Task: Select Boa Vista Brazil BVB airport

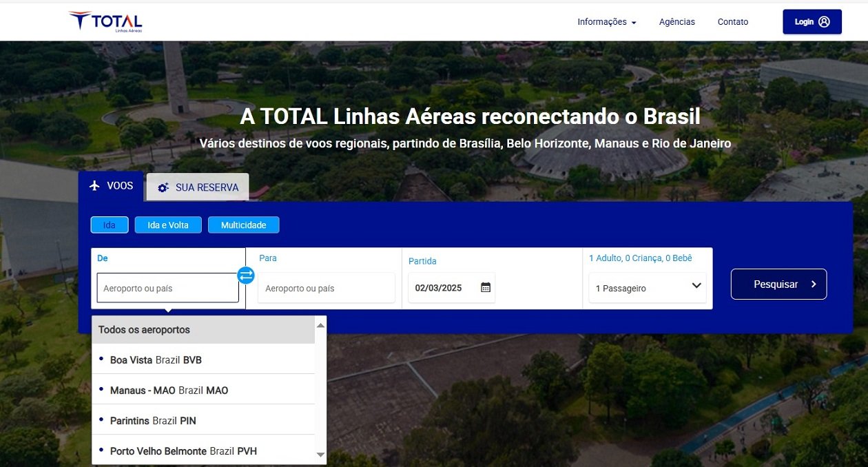Action: pyautogui.click(x=203, y=360)
